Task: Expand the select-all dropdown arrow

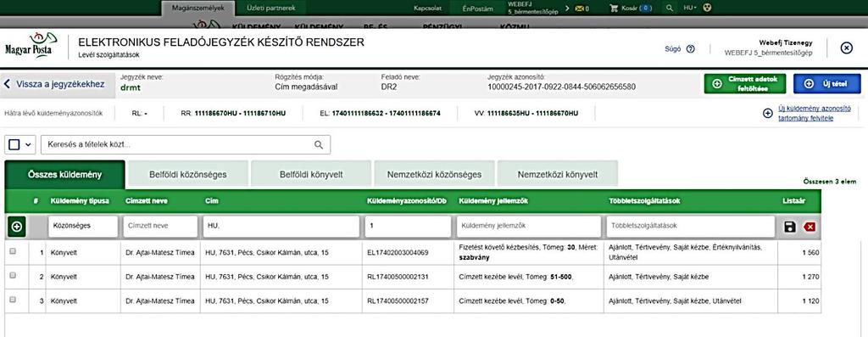Action: [x=28, y=144]
